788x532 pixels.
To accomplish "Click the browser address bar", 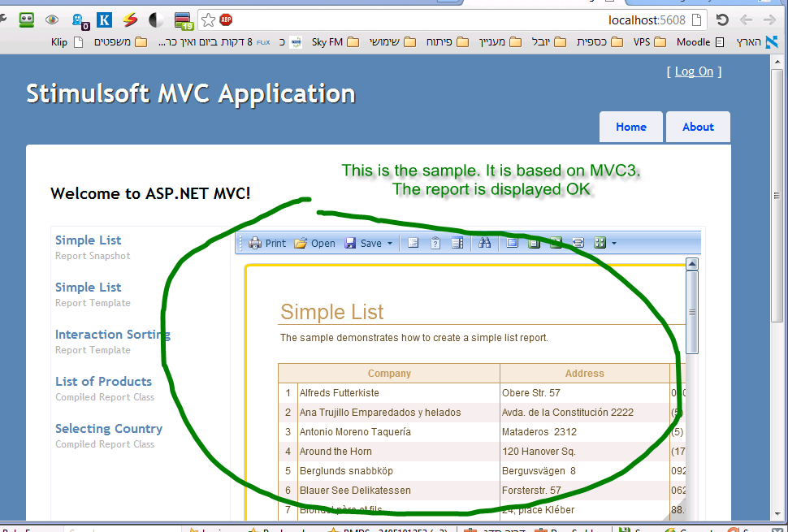I will click(x=452, y=20).
